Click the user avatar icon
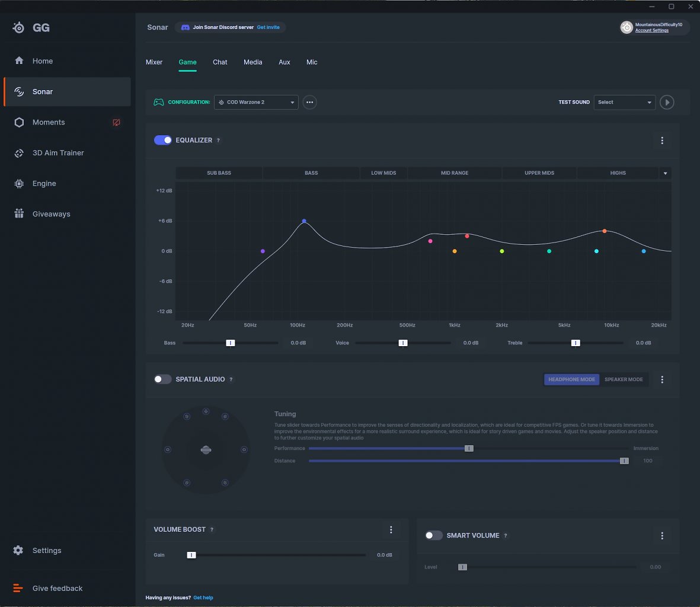700x607 pixels. [x=627, y=27]
